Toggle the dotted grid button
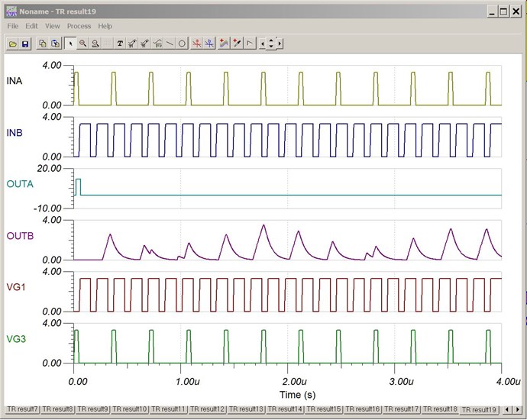This screenshot has height=420, width=527. point(108,44)
